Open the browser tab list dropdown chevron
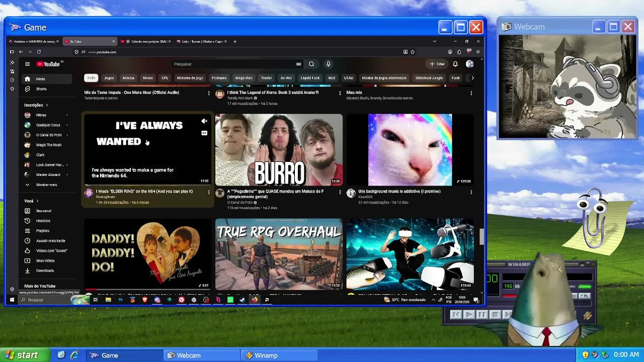 click(435, 41)
